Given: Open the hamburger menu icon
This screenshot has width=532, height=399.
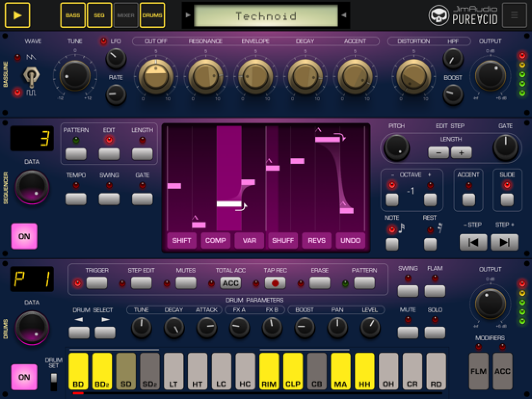Looking at the screenshot, I should (x=514, y=15).
